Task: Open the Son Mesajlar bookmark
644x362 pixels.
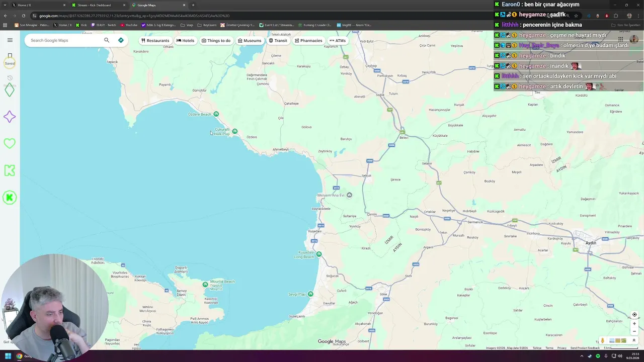Action: click(32, 25)
